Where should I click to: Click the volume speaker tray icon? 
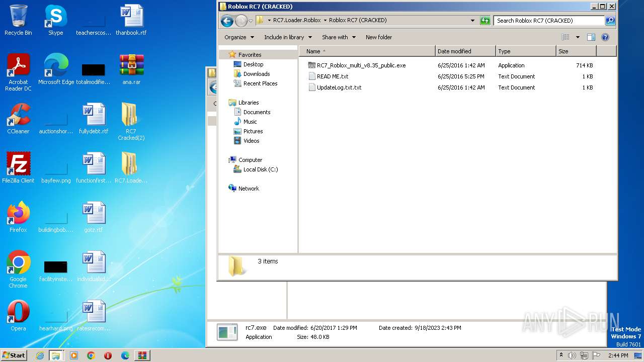click(x=572, y=355)
